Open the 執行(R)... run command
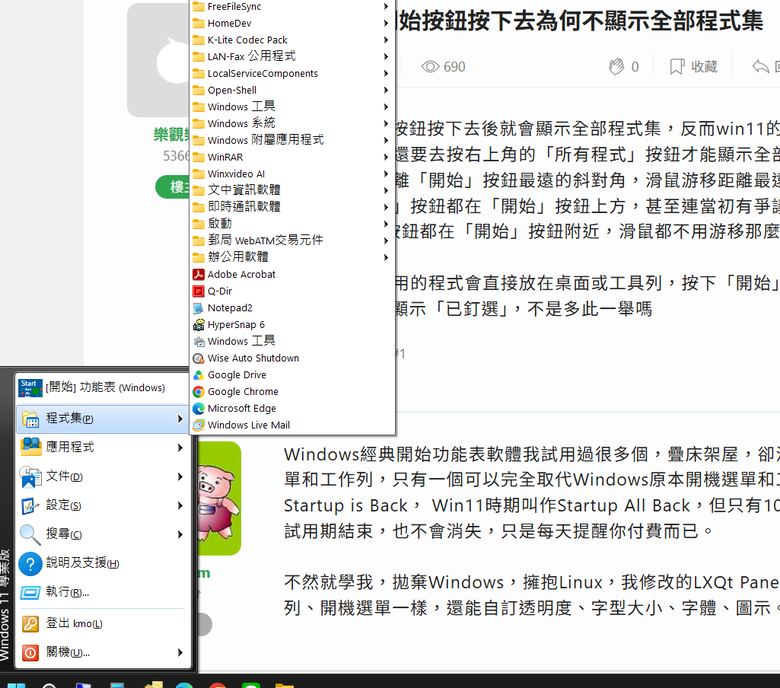This screenshot has height=688, width=780. pyautogui.click(x=103, y=592)
